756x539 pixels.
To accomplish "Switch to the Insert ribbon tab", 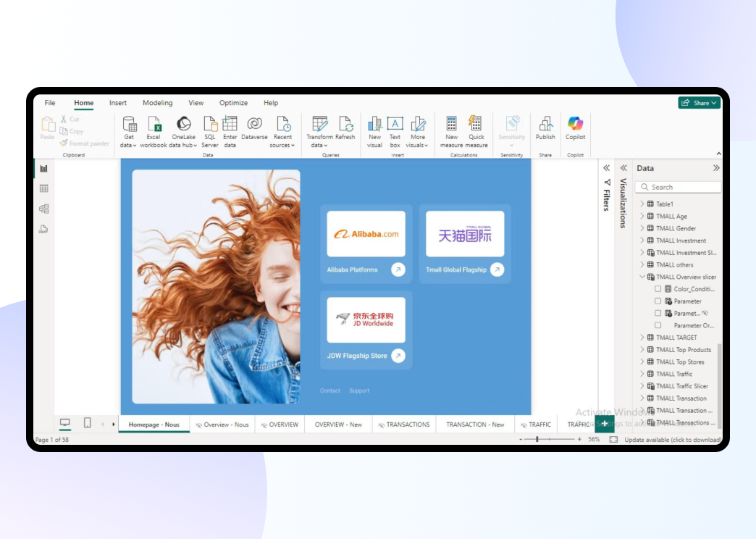I will tap(117, 103).
